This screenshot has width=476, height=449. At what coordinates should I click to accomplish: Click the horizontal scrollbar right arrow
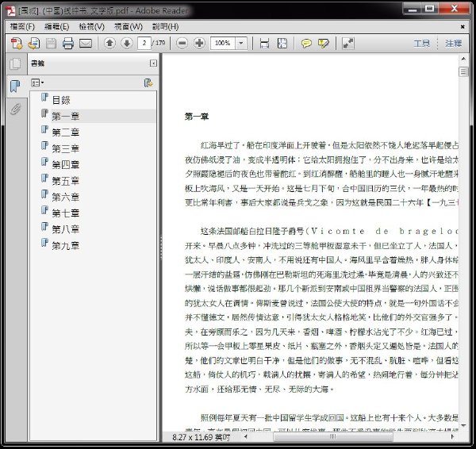coord(452,436)
